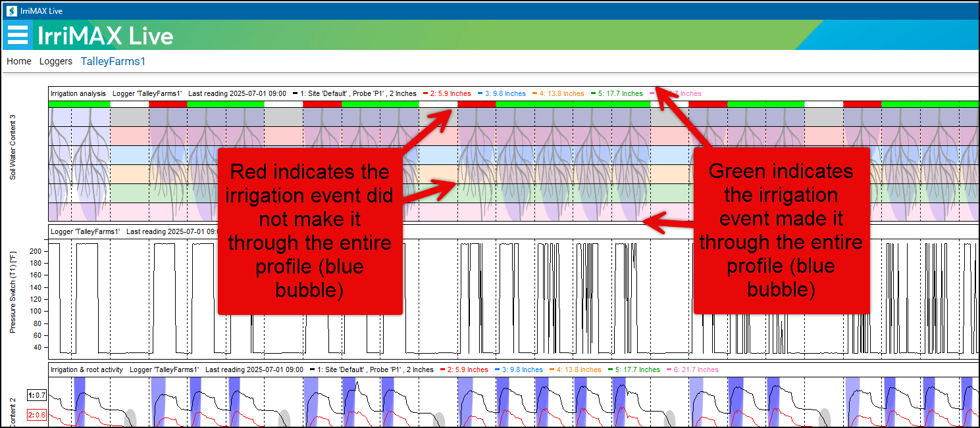Open the Loggers breadcrumb page
The width and height of the screenshot is (980, 428).
tap(56, 61)
